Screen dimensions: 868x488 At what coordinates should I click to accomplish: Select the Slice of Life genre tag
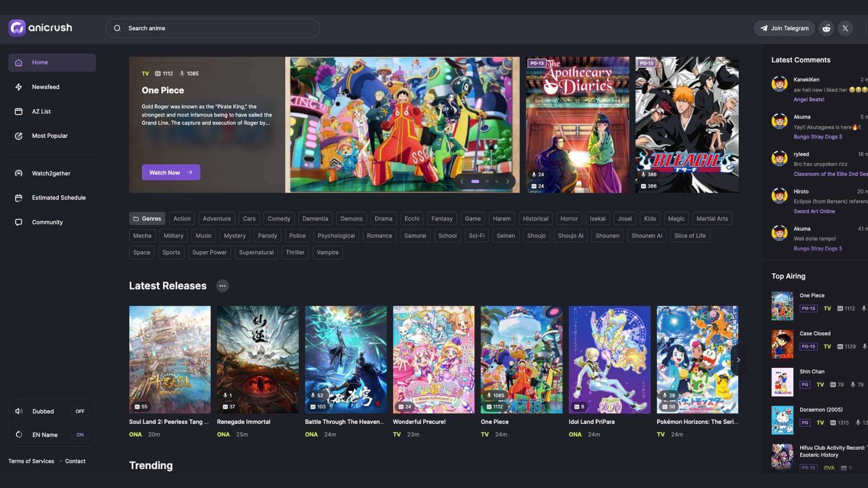coord(690,236)
